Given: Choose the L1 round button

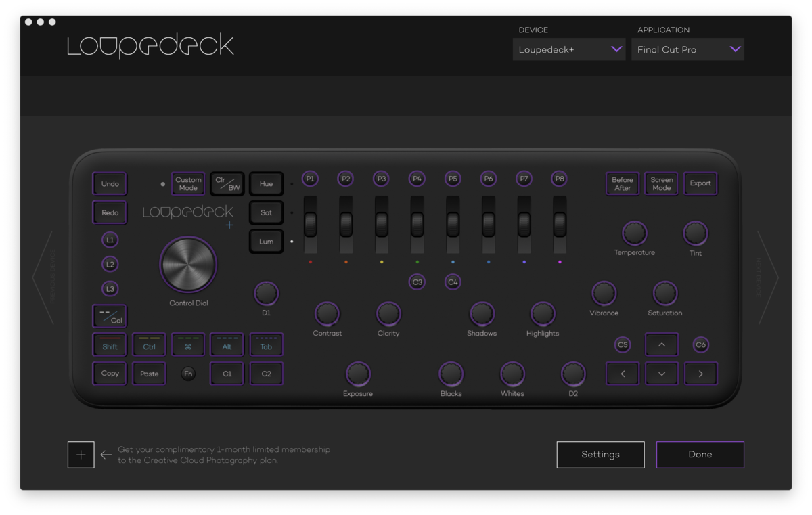Looking at the screenshot, I should click(x=110, y=240).
